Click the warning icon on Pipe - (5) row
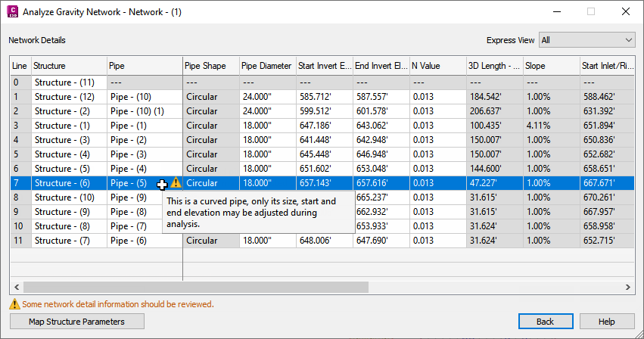The width and height of the screenshot is (644, 339). pyautogui.click(x=176, y=182)
